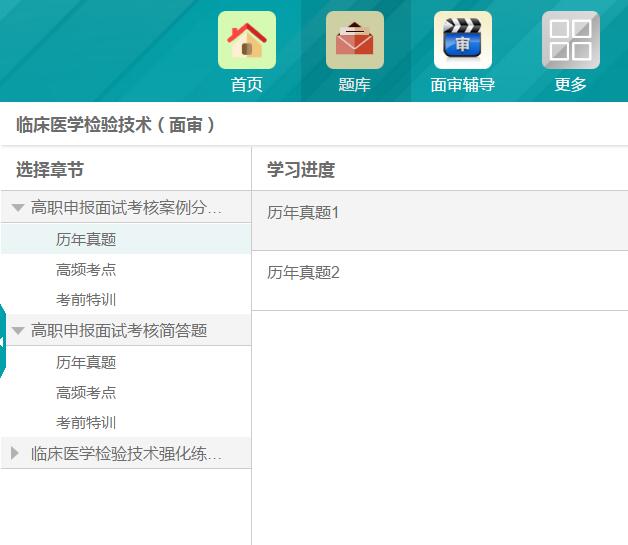
Task: Open the 题库 envelope icon
Action: [x=355, y=40]
